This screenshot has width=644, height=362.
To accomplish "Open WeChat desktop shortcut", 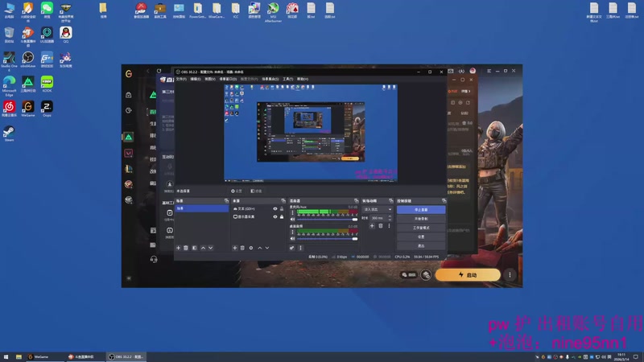I will click(x=47, y=10).
